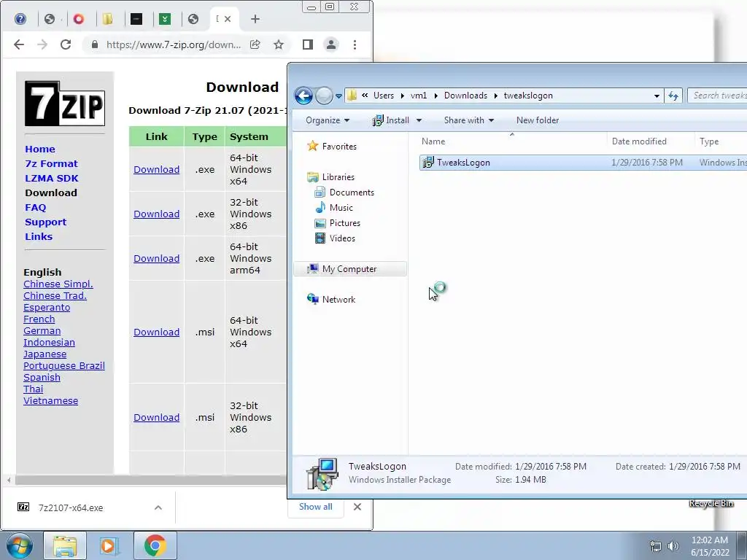Switch to the first tab with question-mark icon
The image size is (747, 560).
click(x=20, y=19)
